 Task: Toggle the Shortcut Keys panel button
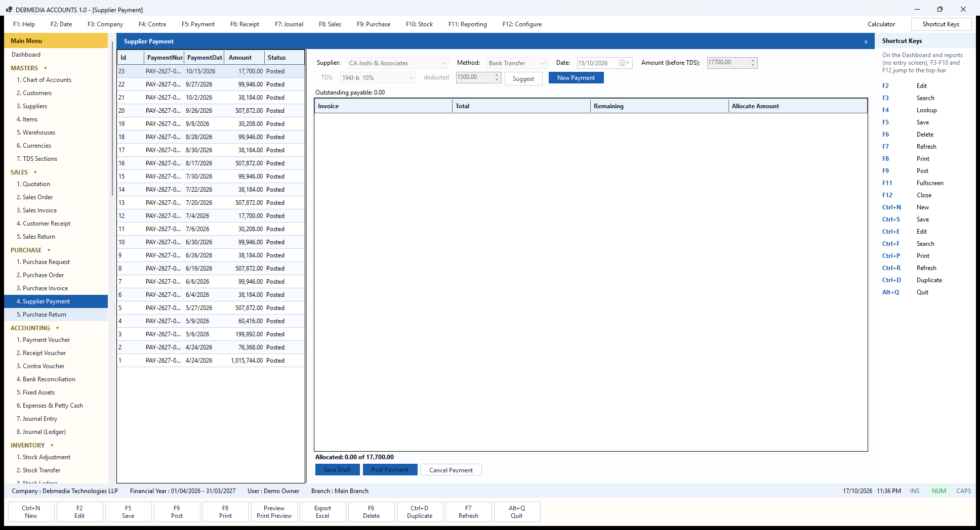pyautogui.click(x=941, y=24)
